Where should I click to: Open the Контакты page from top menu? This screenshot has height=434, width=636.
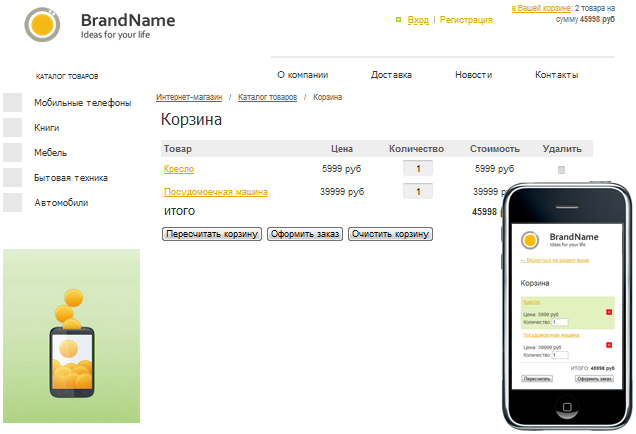[x=556, y=75]
